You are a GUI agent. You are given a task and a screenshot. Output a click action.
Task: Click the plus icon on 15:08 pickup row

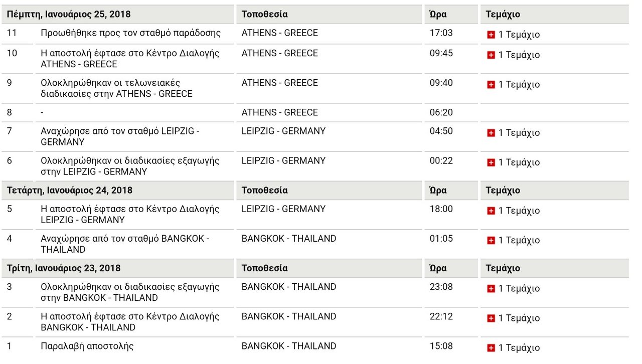[491, 347]
